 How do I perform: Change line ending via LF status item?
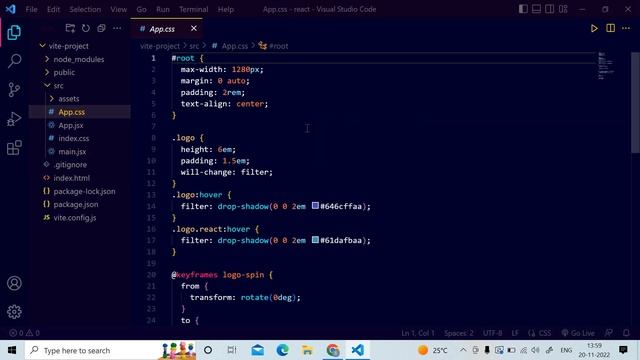pyautogui.click(x=515, y=333)
